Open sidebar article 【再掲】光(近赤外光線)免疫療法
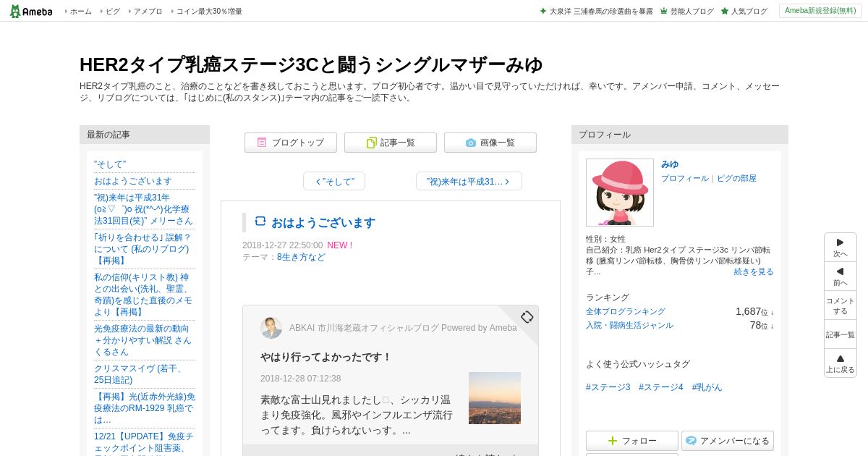This screenshot has height=456, width=868. tap(145, 408)
